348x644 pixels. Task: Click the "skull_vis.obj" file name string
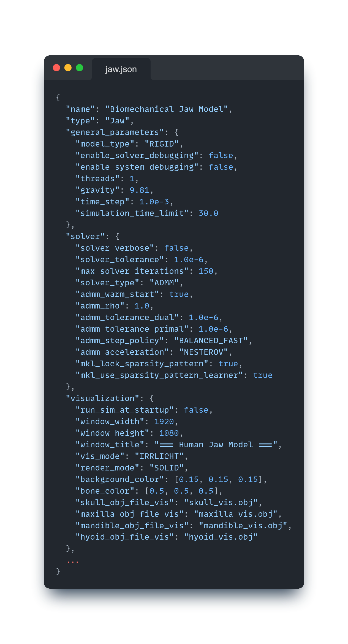click(x=221, y=503)
